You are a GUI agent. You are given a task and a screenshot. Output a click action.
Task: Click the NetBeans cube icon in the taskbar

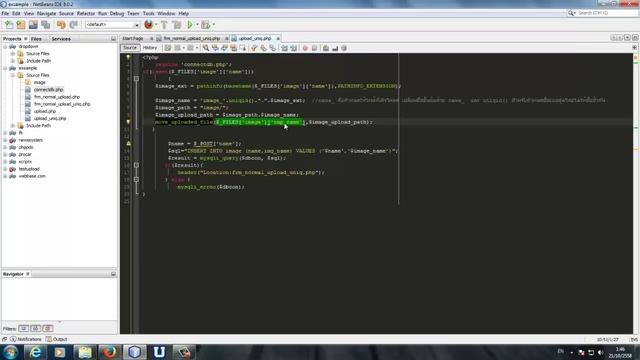(x=134, y=352)
